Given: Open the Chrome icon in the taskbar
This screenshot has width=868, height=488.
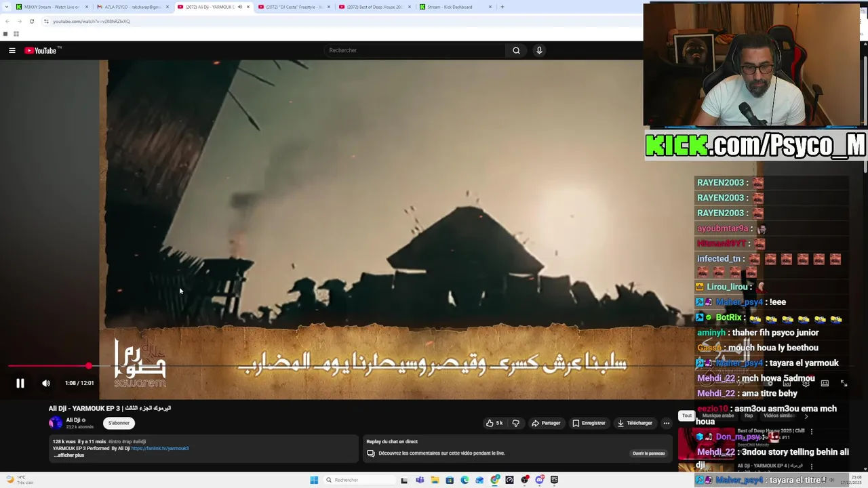Looking at the screenshot, I should click(x=495, y=480).
